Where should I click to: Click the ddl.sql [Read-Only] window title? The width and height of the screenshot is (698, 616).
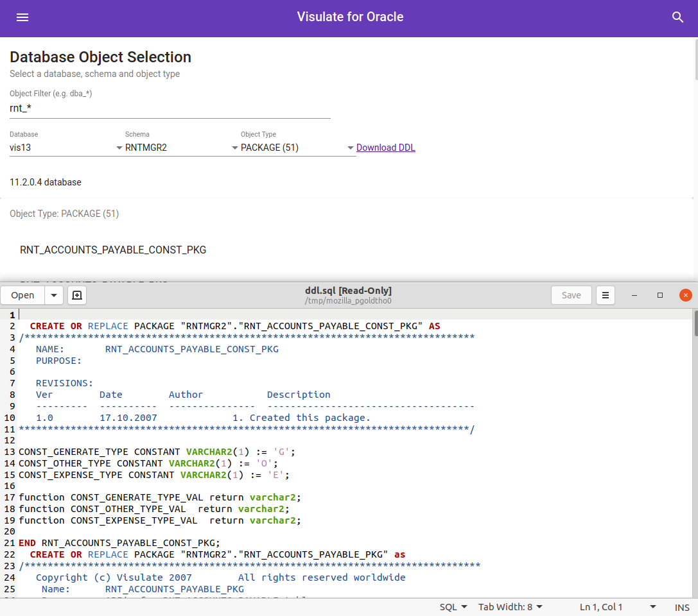pos(348,291)
